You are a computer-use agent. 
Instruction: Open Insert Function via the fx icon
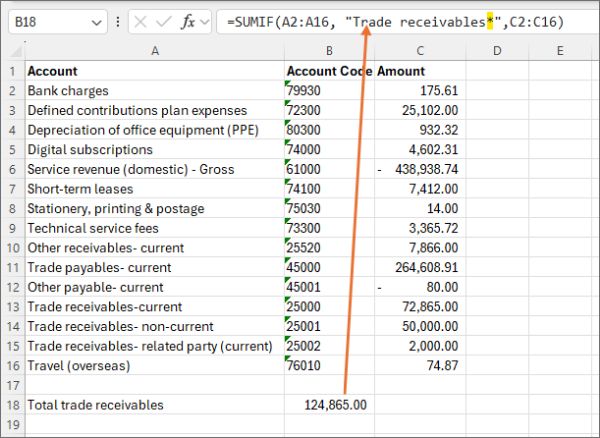pos(188,21)
